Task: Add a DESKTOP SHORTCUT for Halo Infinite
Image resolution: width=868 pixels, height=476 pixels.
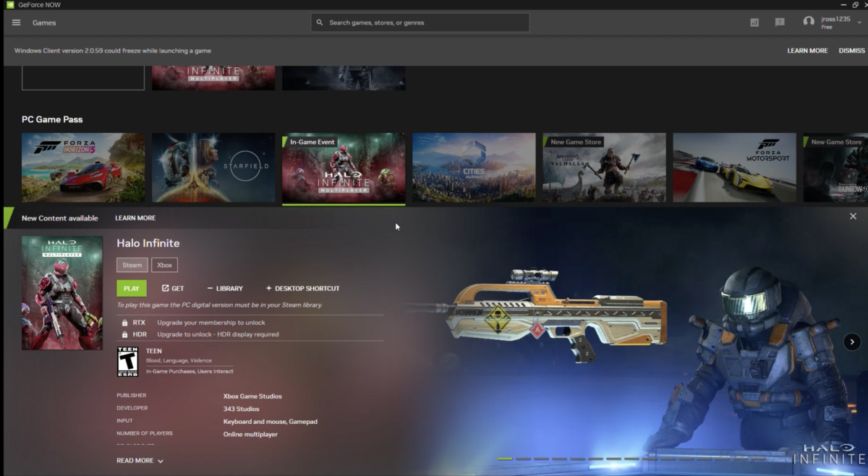Action: coord(302,288)
